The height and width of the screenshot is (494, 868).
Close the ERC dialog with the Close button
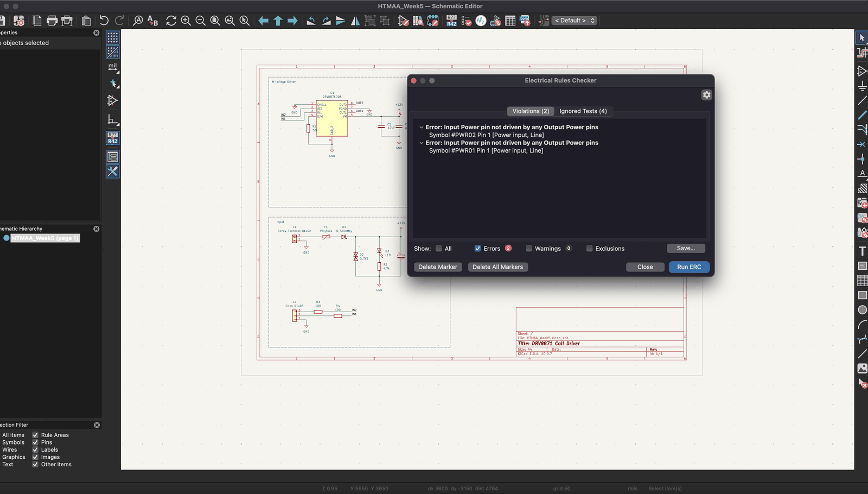point(645,267)
